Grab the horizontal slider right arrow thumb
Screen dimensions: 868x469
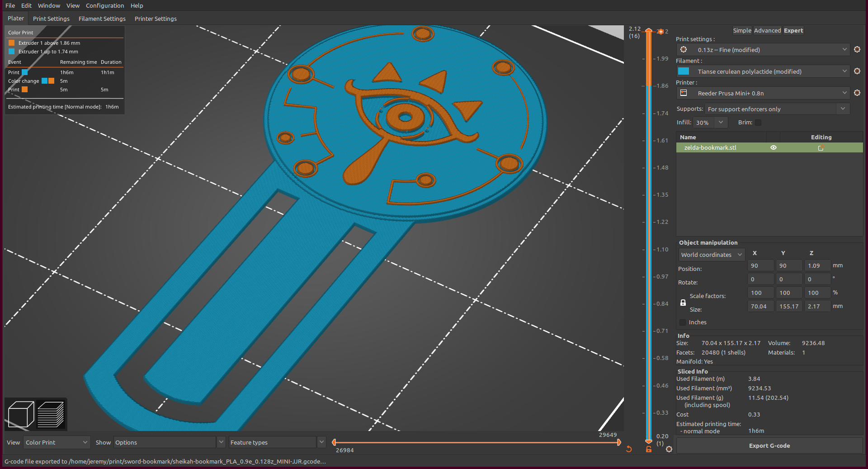pyautogui.click(x=619, y=442)
